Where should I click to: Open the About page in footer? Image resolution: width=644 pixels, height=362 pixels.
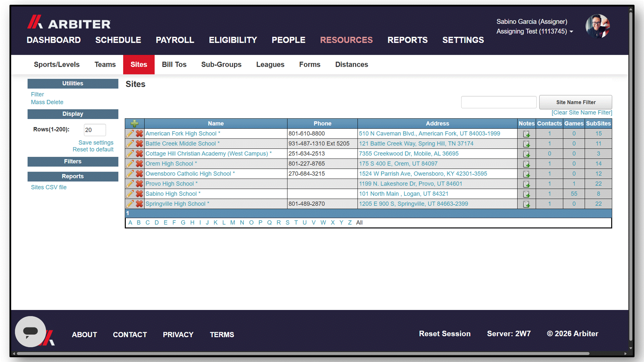[x=85, y=335]
